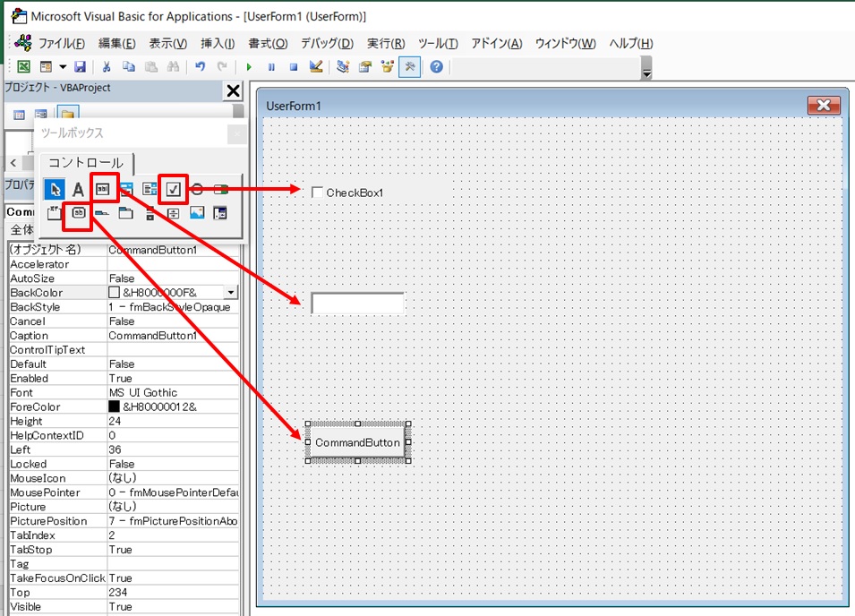Switch to Microsoft Excel view icon
The image size is (855, 616).
click(23, 66)
